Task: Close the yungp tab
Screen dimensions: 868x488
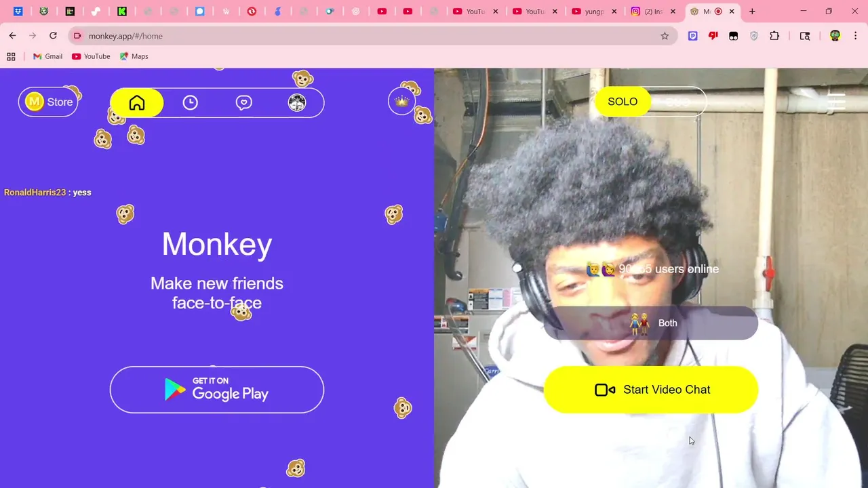Action: coord(614,12)
